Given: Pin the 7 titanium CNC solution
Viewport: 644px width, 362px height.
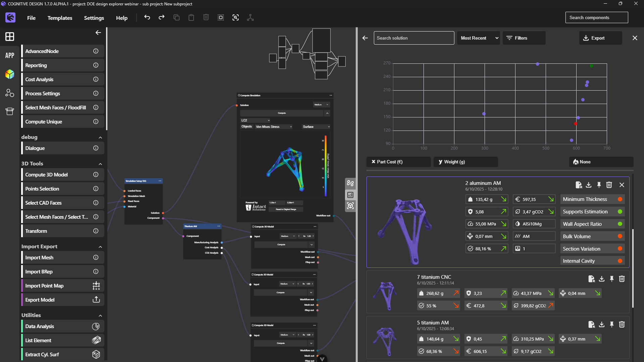Looking at the screenshot, I should tap(612, 279).
